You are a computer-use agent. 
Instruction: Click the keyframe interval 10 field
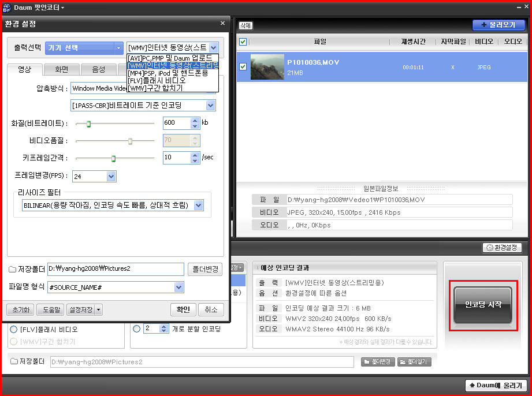click(x=176, y=158)
